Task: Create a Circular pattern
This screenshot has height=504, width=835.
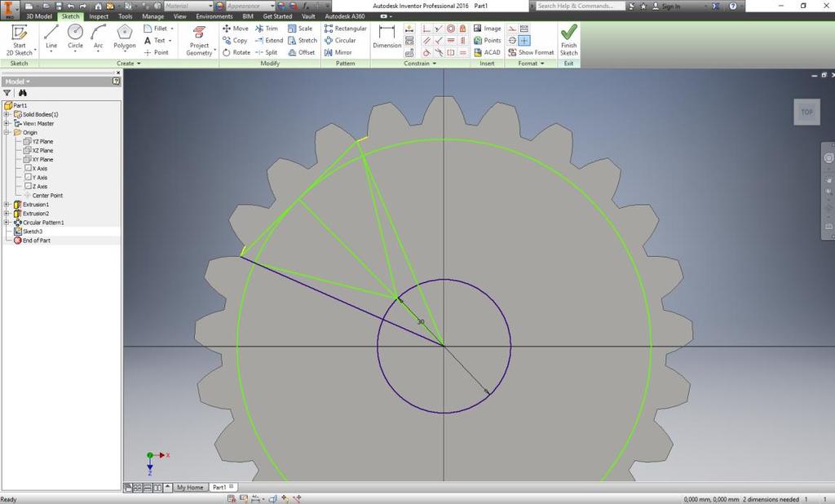Action: 340,40
